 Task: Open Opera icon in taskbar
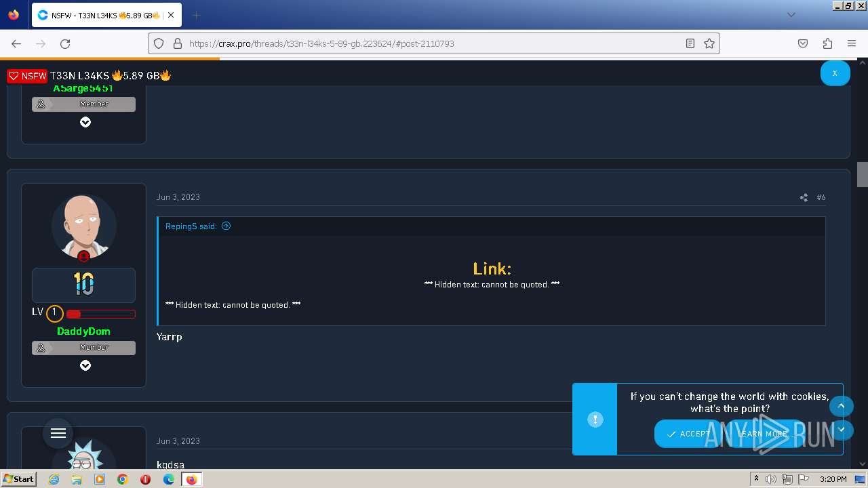[145, 479]
